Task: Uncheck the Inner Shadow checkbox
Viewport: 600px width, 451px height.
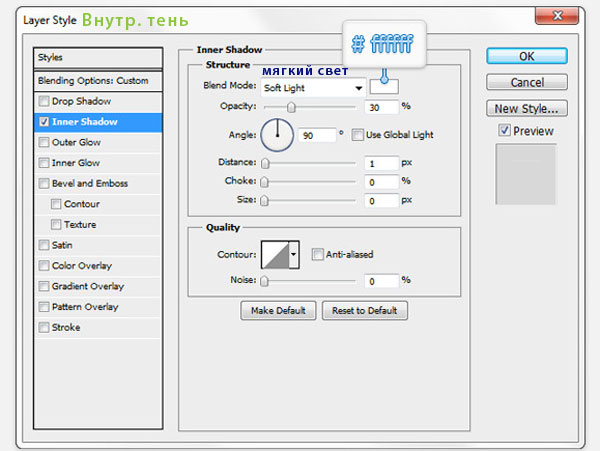Action: pos(43,122)
